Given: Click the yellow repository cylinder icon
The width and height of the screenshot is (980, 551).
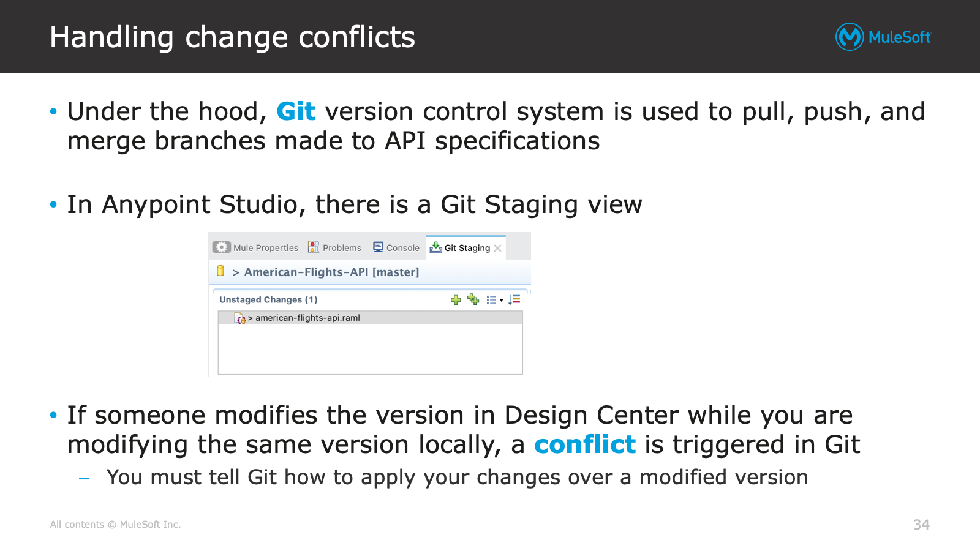Looking at the screenshot, I should [221, 271].
